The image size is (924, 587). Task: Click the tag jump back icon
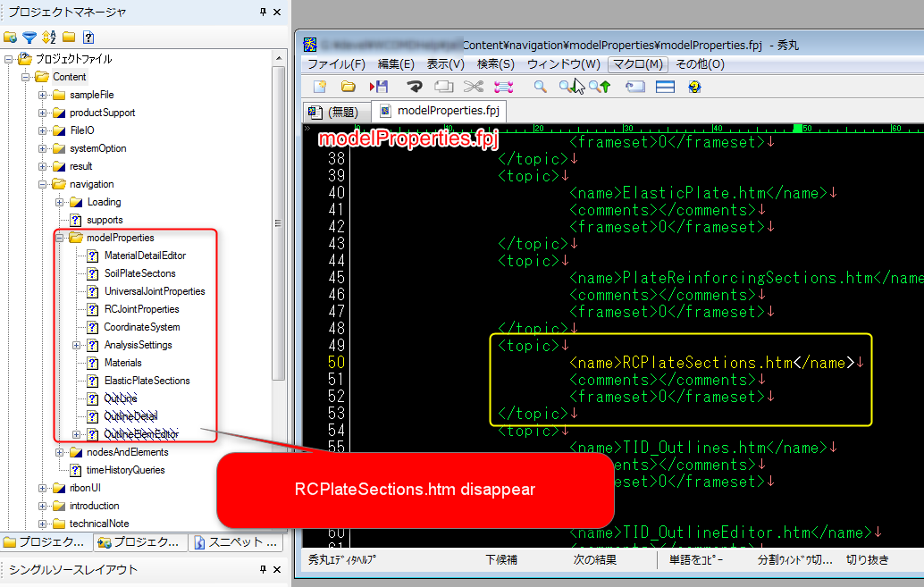click(x=635, y=87)
